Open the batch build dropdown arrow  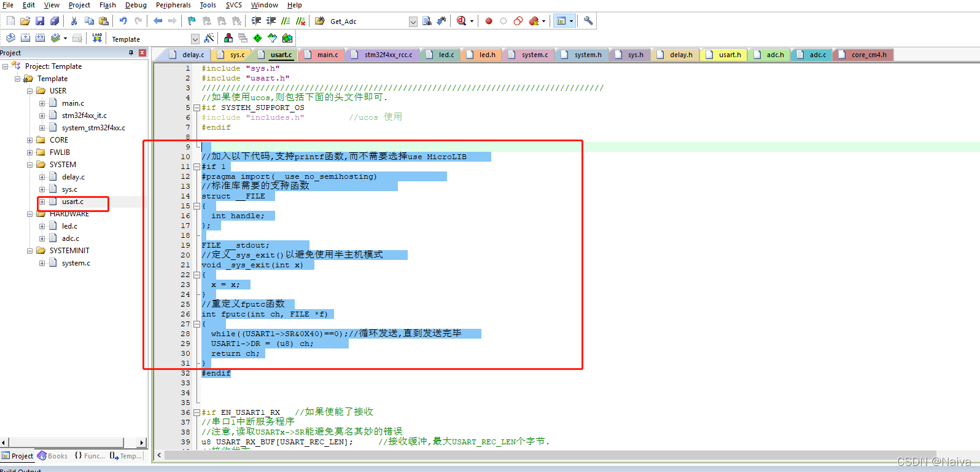[65, 38]
